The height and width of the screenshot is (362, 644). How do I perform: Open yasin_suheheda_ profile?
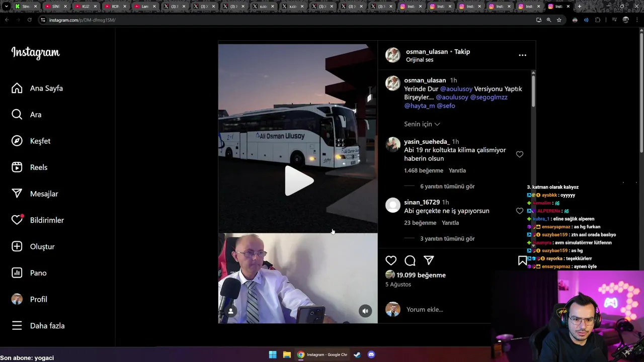pos(427,142)
